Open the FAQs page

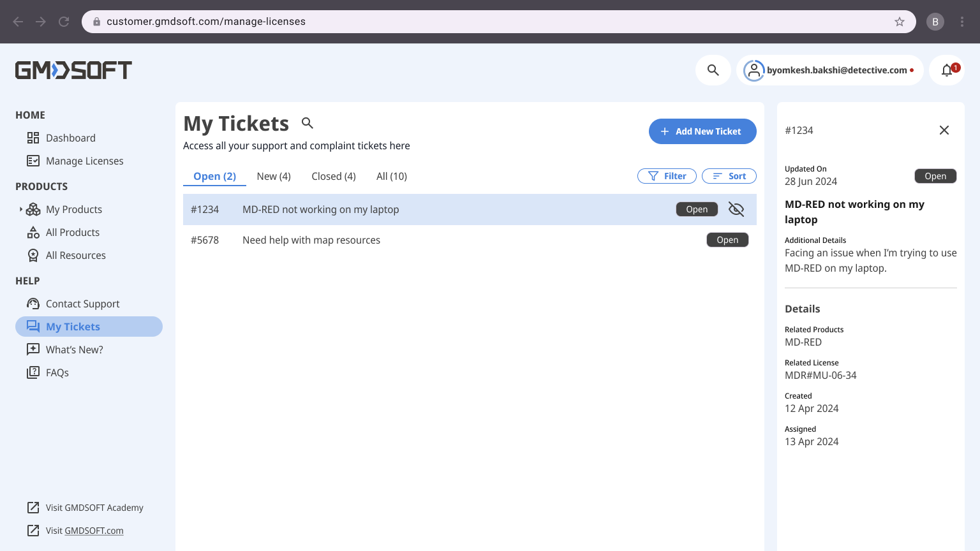click(x=57, y=372)
